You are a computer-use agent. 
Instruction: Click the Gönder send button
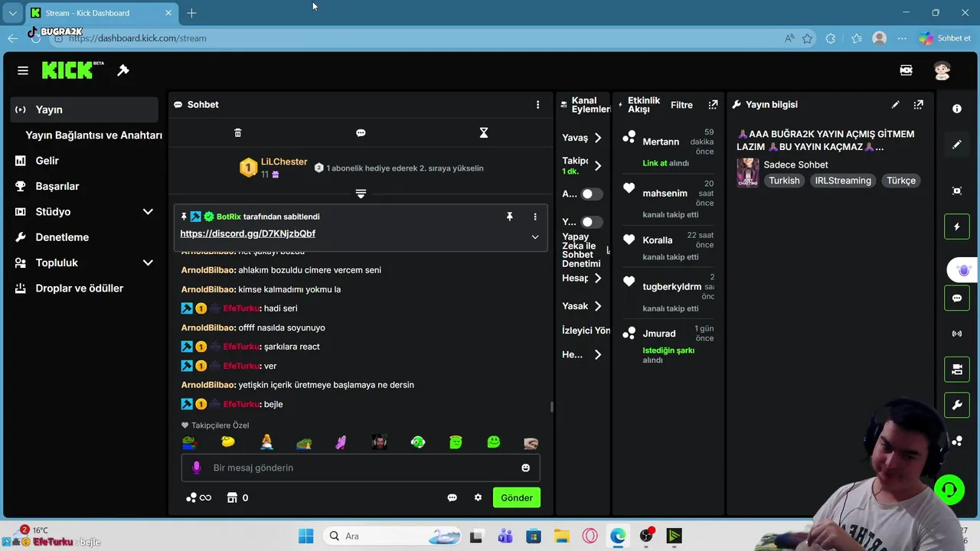click(x=517, y=497)
